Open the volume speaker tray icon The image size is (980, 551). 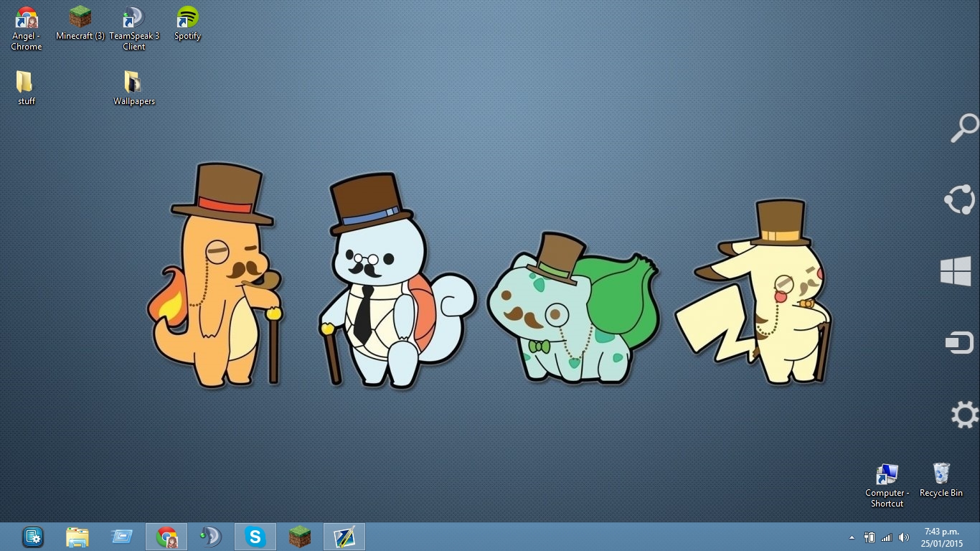[x=904, y=537]
